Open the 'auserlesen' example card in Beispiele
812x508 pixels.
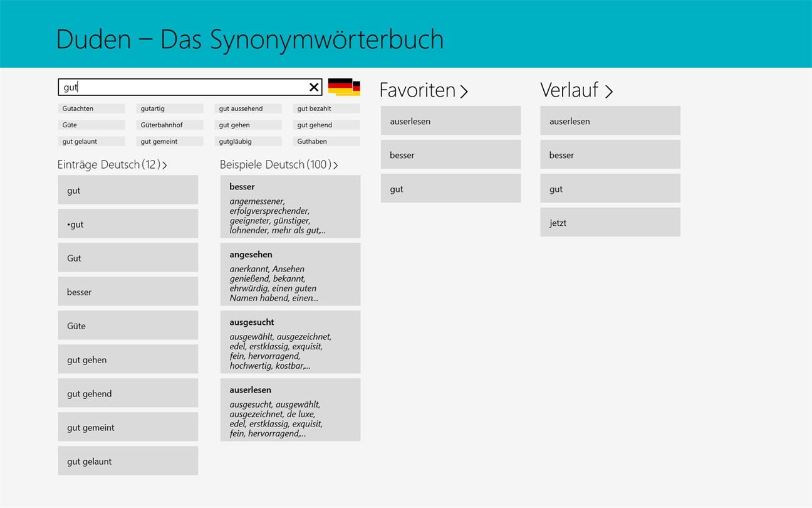pyautogui.click(x=290, y=410)
